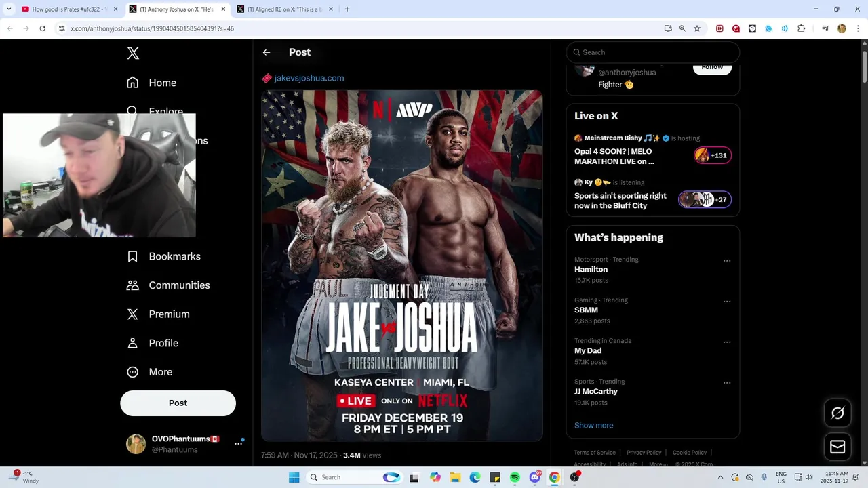Open the My Dad trending topic
Viewport: 868px width, 488px height.
tap(588, 350)
